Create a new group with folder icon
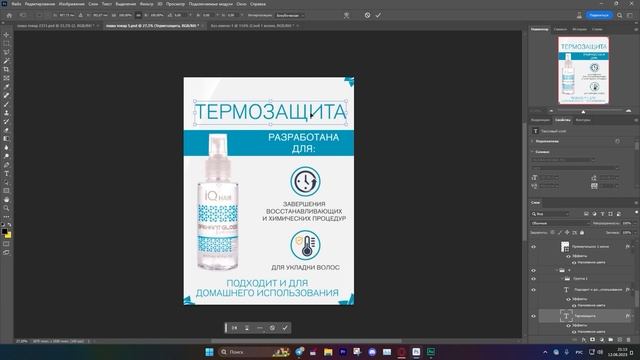 tap(611, 340)
